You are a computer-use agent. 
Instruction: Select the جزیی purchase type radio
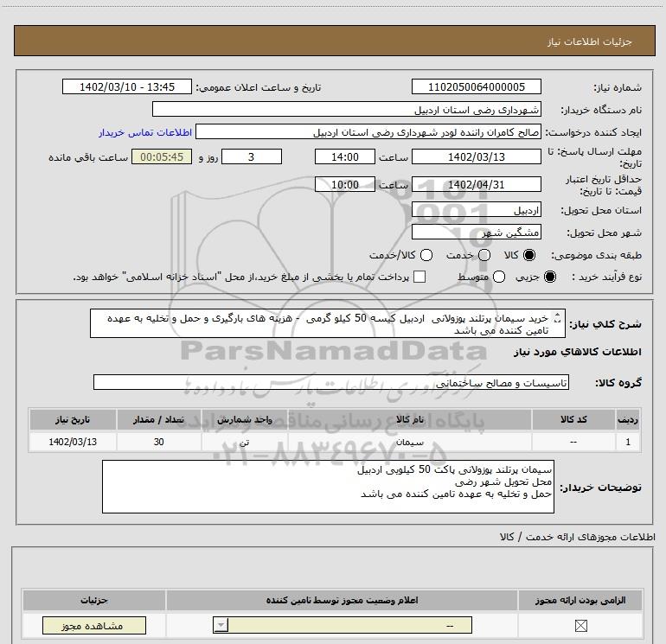click(550, 277)
